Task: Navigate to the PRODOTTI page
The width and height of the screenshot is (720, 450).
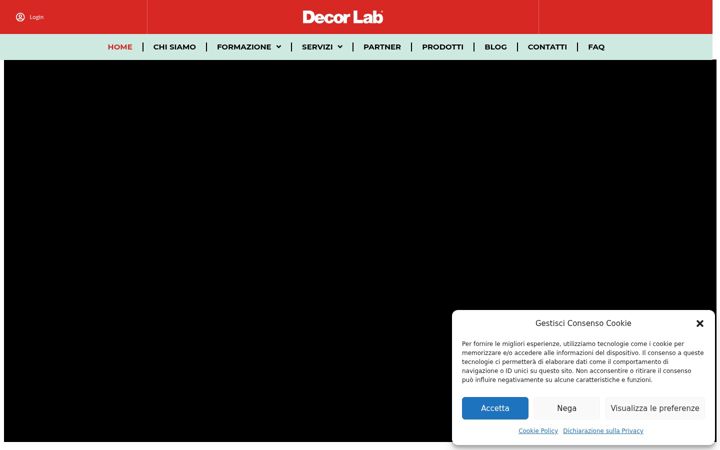Action: (x=443, y=47)
